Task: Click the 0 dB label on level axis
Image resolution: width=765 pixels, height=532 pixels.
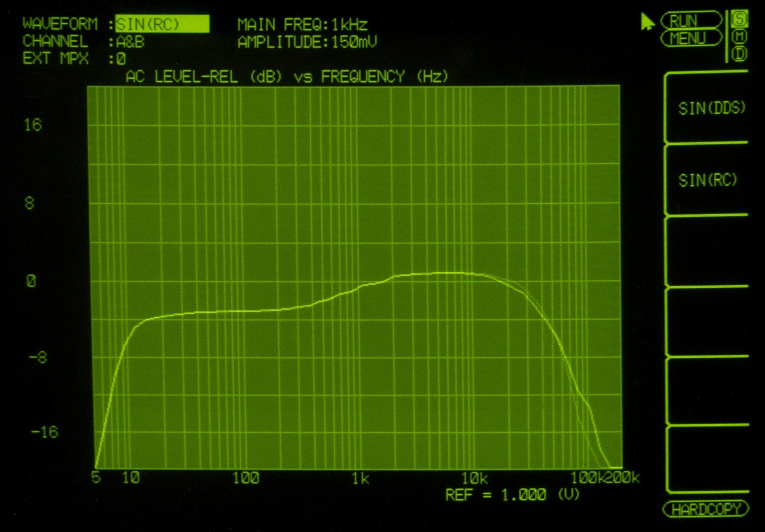Action: click(32, 281)
